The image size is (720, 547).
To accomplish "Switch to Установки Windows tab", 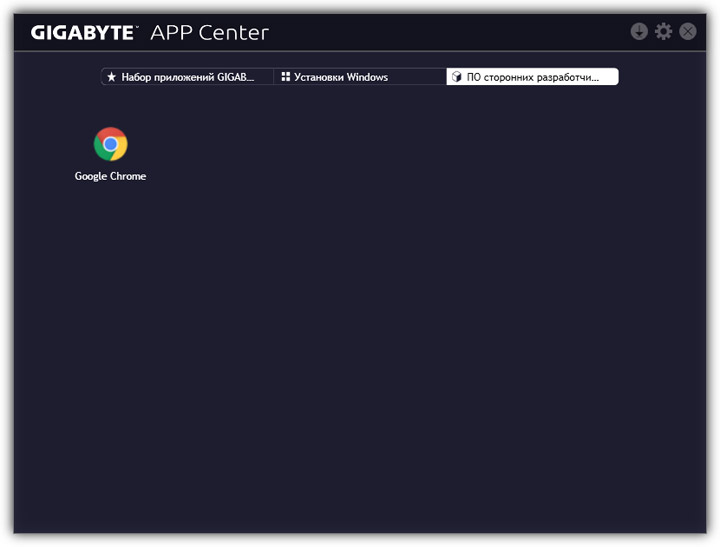I will click(360, 77).
